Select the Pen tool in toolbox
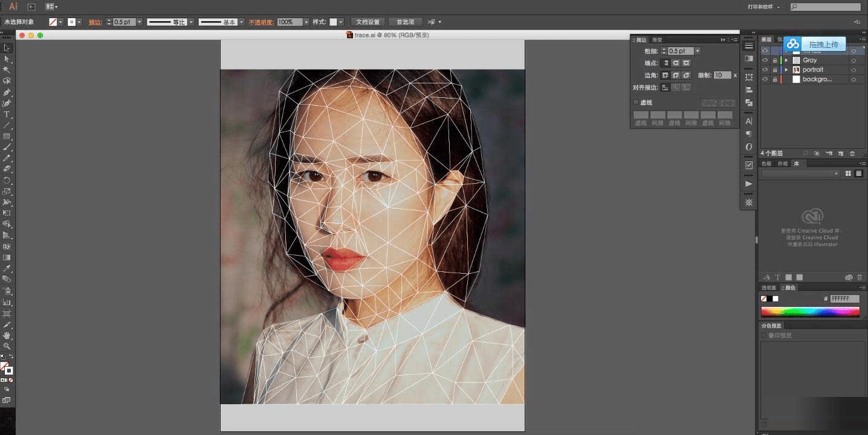Image resolution: width=868 pixels, height=435 pixels. click(7, 92)
